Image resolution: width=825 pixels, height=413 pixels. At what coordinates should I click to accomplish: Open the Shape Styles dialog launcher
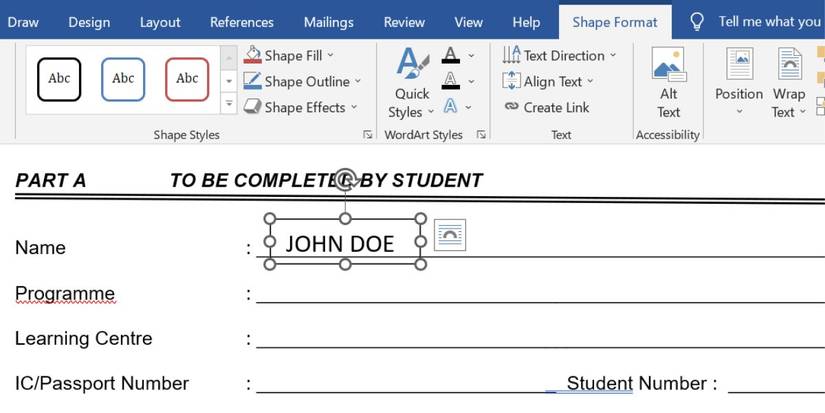[x=368, y=135]
